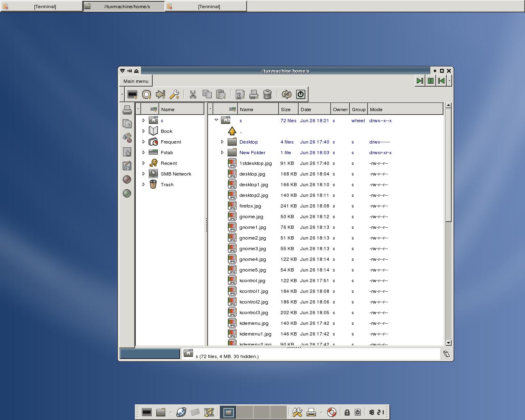Switch to //tuxmachine/home/s taskbar entry

123,6
